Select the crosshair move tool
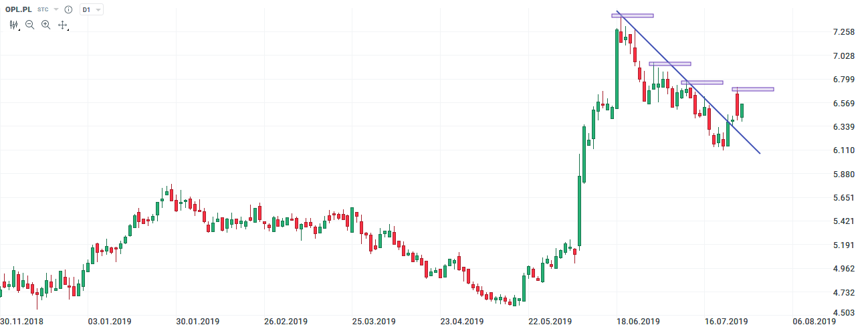868x331 pixels. (x=63, y=25)
